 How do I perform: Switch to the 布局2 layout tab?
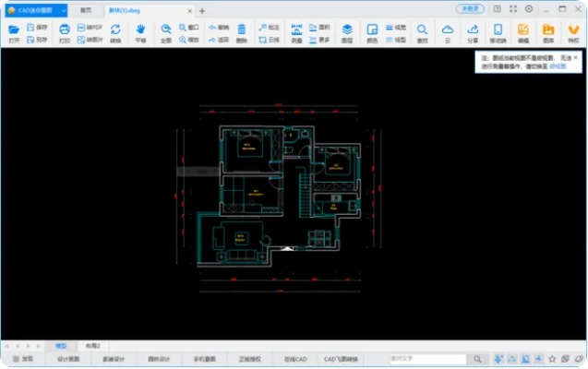(x=92, y=344)
